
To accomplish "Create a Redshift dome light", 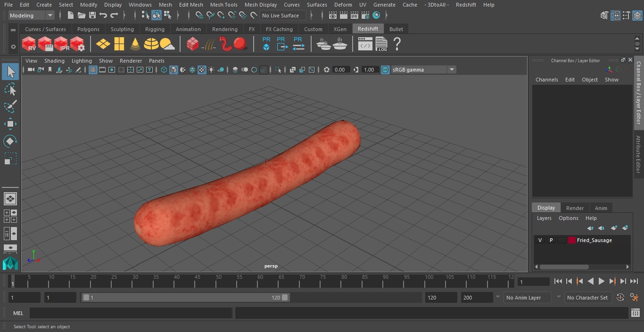I will 151,44.
